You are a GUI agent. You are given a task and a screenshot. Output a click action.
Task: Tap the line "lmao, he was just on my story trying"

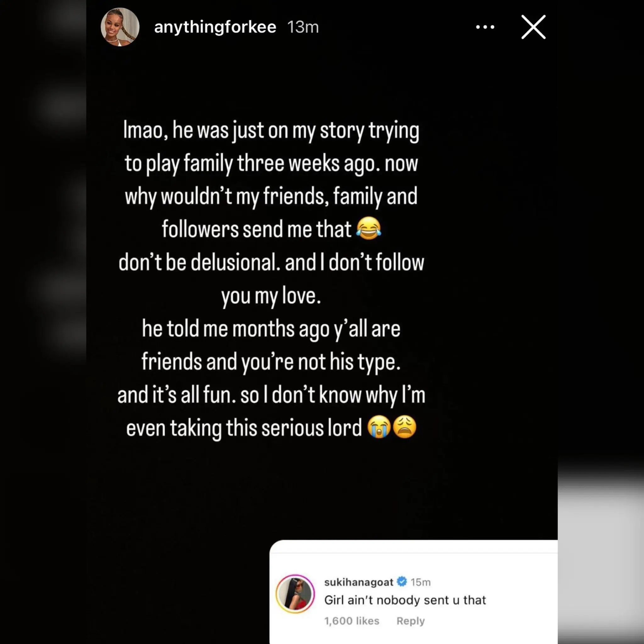coord(271,130)
